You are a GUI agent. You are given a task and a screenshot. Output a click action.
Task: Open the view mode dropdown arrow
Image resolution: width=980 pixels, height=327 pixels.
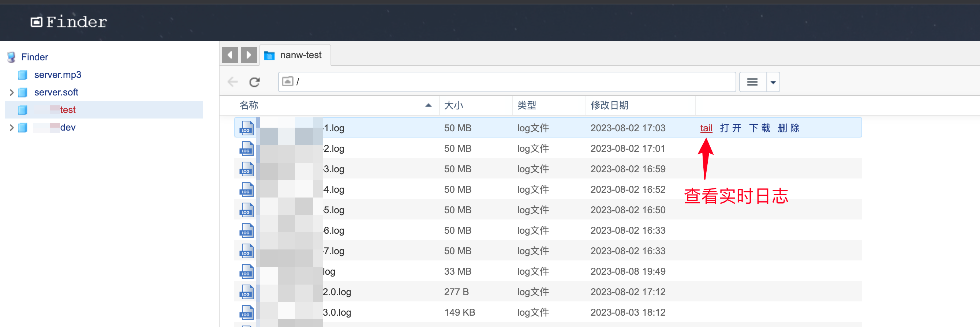pos(773,82)
